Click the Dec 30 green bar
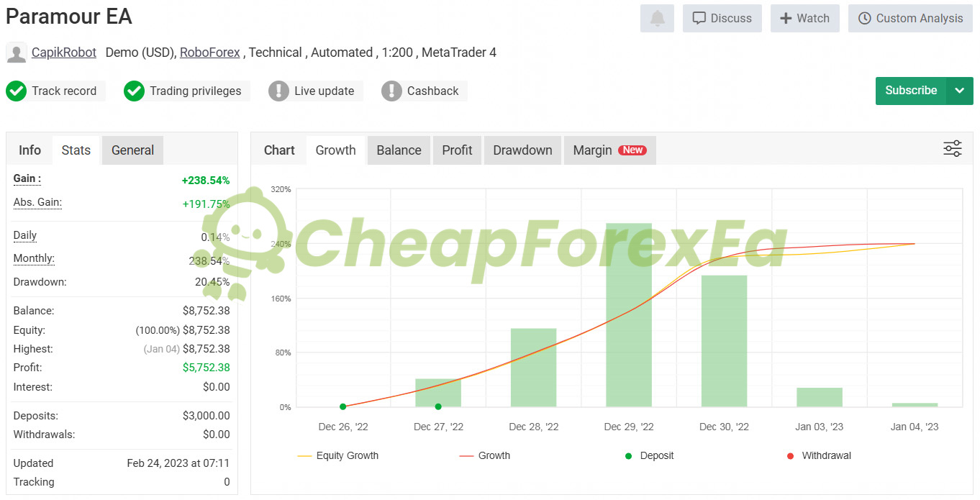Image resolution: width=980 pixels, height=500 pixels. [724, 341]
